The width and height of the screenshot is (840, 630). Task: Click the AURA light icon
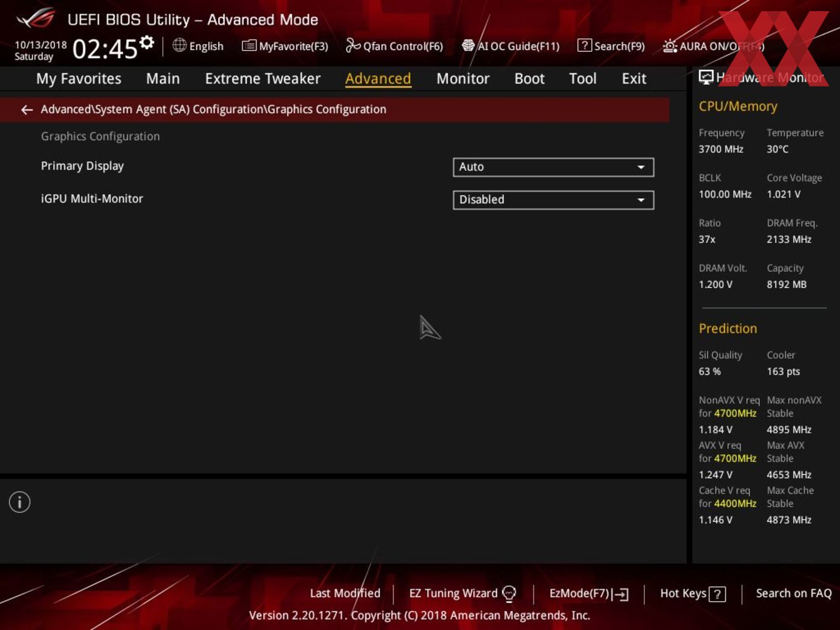[x=670, y=46]
